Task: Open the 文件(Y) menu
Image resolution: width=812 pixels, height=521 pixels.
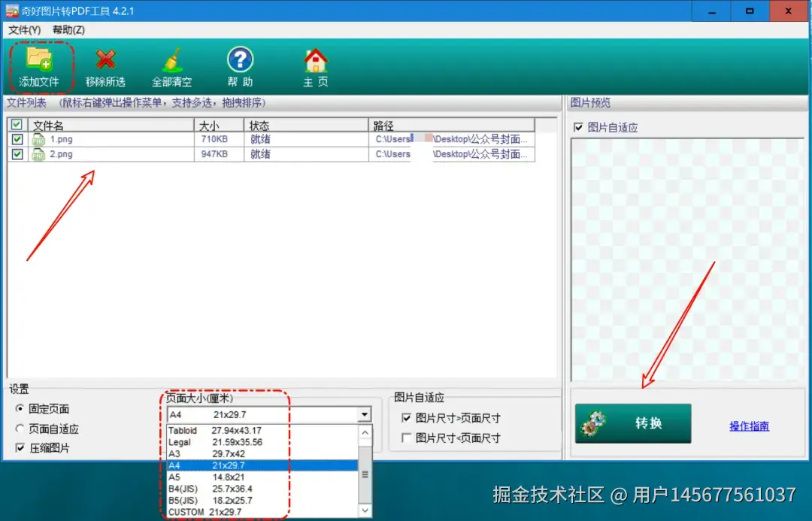Action: (24, 30)
